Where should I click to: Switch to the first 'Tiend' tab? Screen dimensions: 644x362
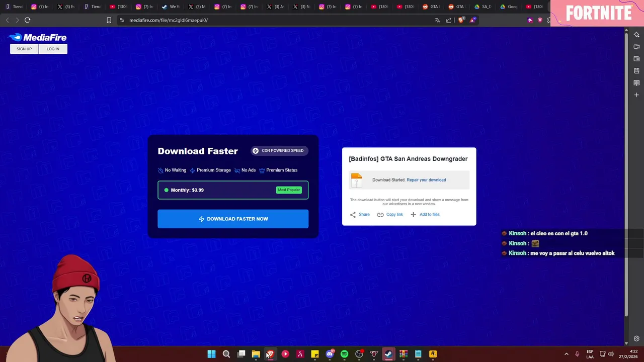(x=14, y=7)
